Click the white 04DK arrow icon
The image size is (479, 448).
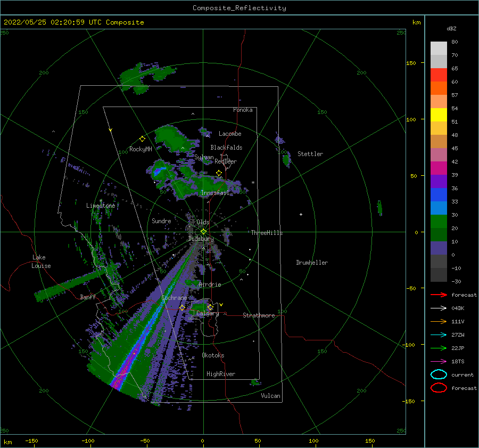pos(439,308)
